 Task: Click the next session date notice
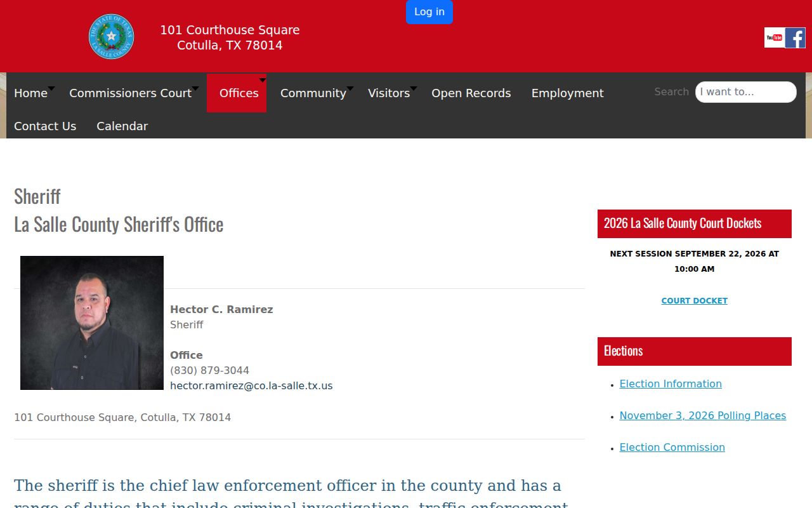(x=695, y=262)
